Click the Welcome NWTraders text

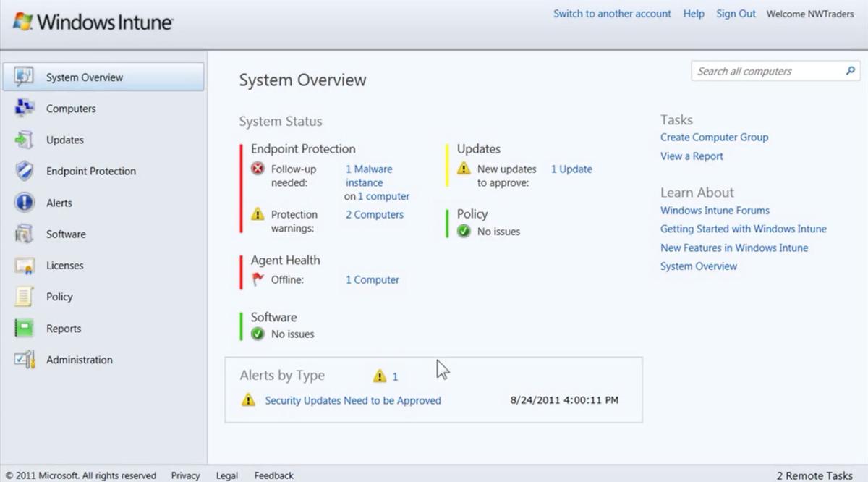810,14
